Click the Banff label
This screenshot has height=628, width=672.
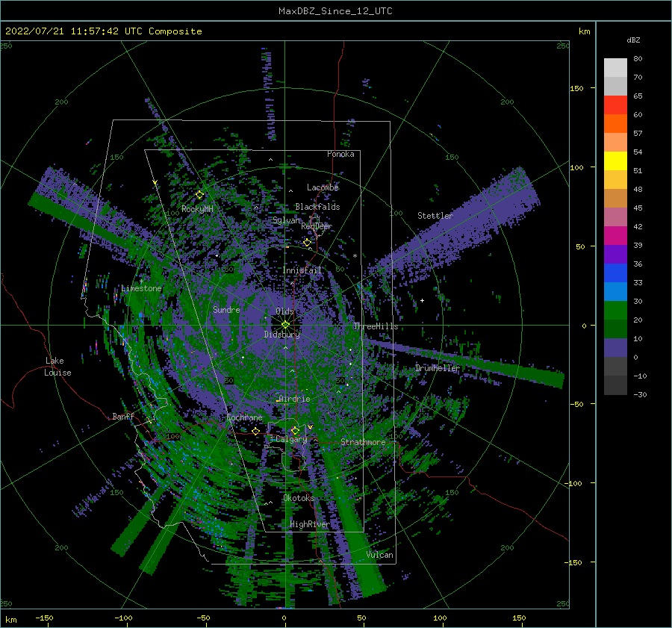(x=123, y=416)
